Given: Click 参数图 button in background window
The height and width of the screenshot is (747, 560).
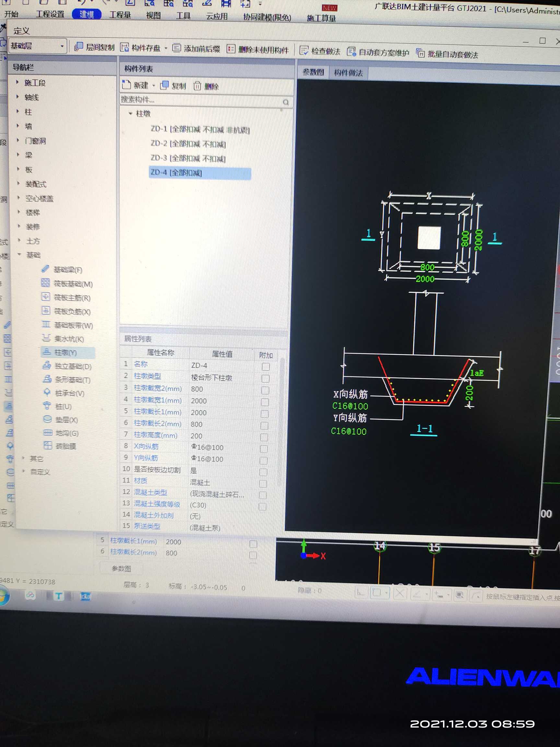Looking at the screenshot, I should point(121,568).
